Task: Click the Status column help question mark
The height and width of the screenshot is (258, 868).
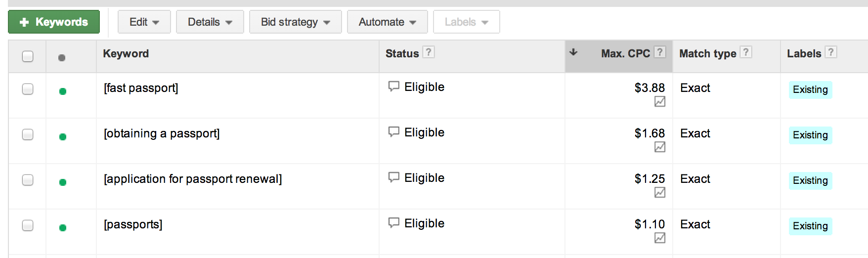Action: click(x=429, y=52)
